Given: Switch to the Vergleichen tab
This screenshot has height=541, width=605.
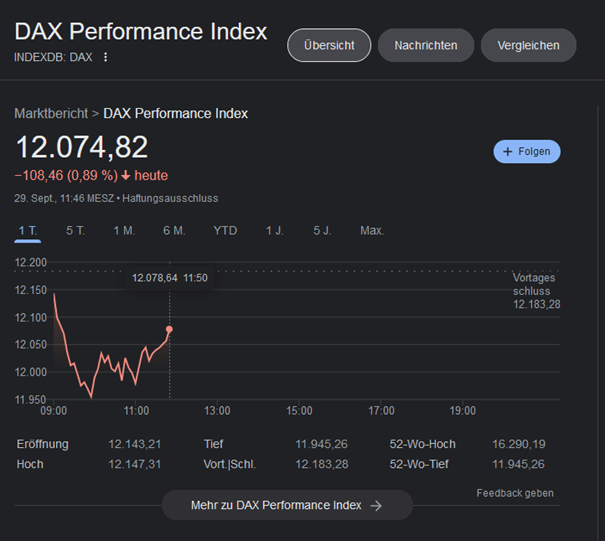Looking at the screenshot, I should pos(528,45).
